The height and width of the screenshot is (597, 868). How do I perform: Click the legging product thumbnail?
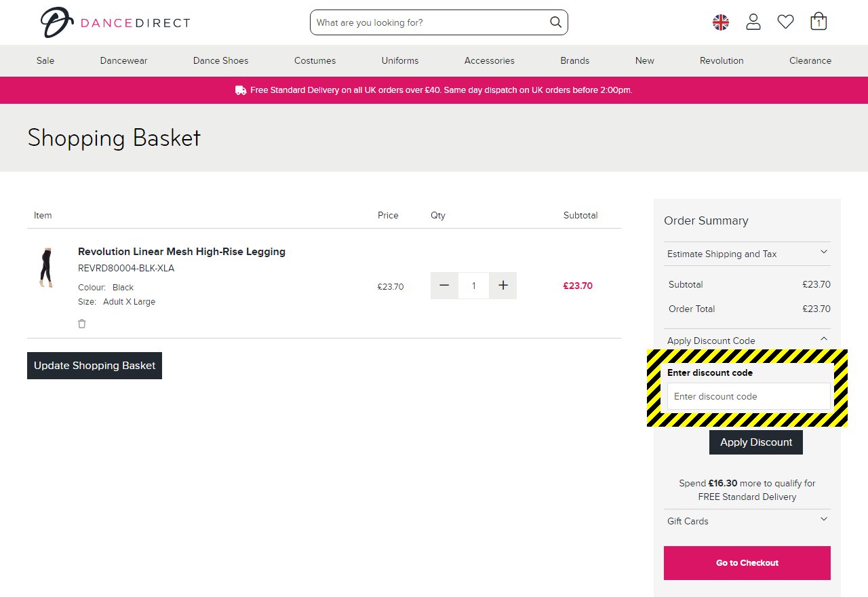point(46,267)
